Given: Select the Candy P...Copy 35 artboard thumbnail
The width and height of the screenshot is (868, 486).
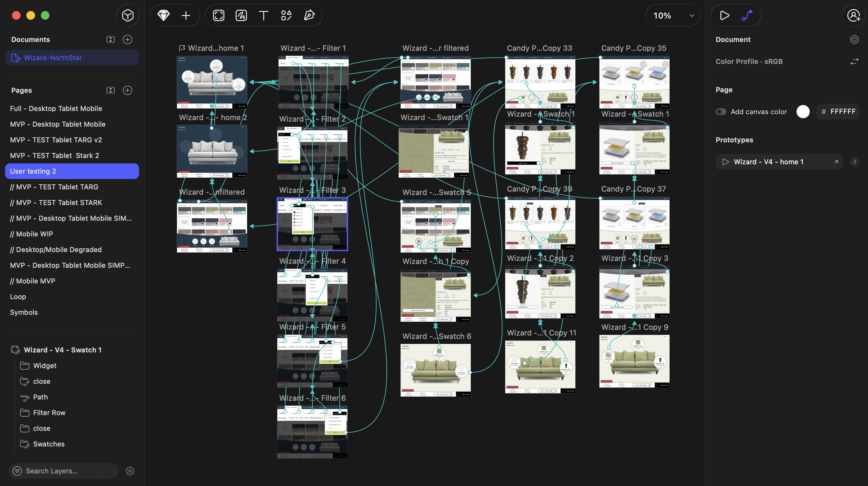Looking at the screenshot, I should click(635, 82).
